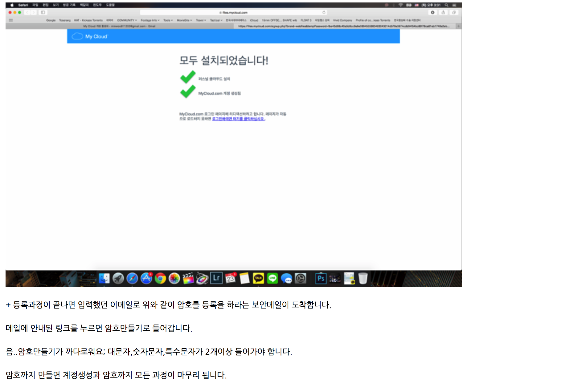Viewport: 561px width, 392px height.
Task: Open the Tosarang bookmark
Action: point(65,20)
